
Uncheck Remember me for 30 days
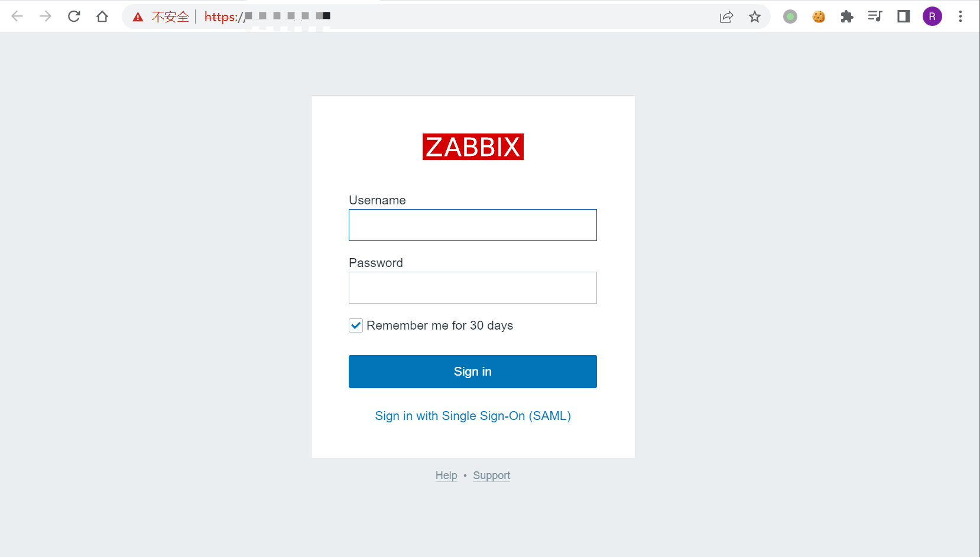pyautogui.click(x=356, y=325)
